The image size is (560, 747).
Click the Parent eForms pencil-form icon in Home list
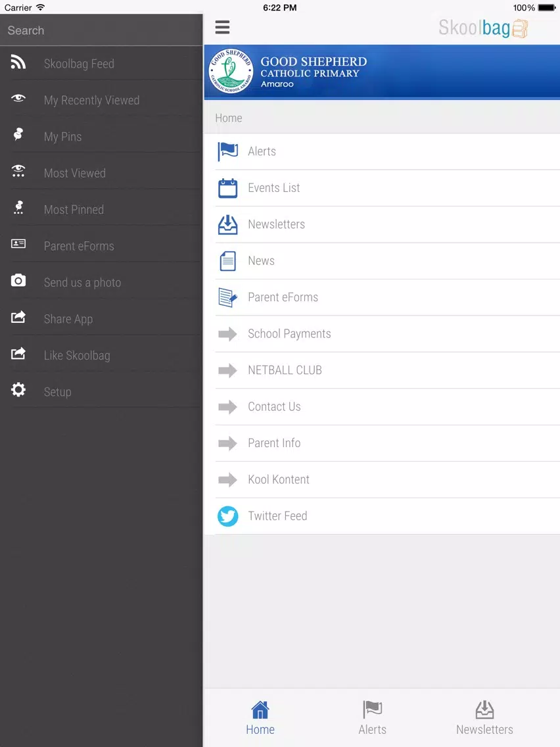[227, 297]
